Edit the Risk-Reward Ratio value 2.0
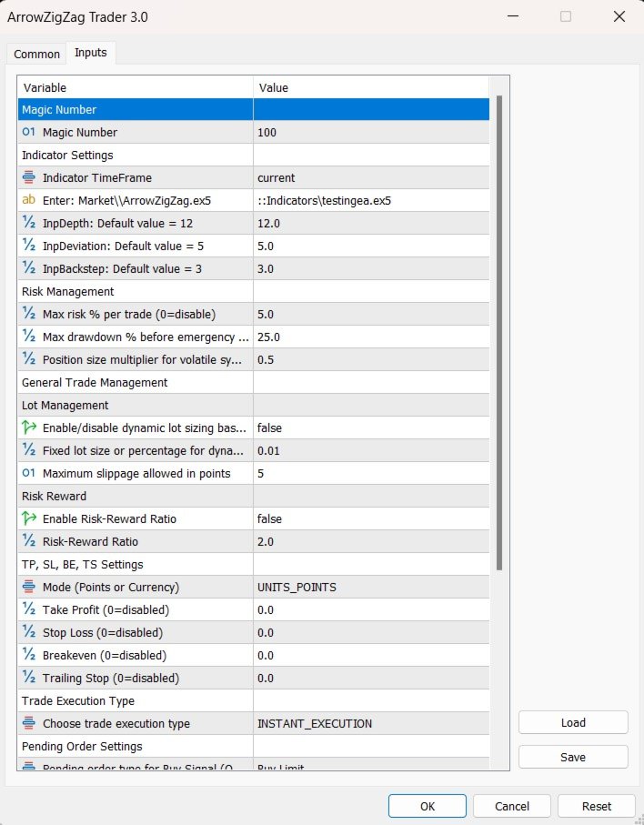644x825 pixels. point(371,541)
